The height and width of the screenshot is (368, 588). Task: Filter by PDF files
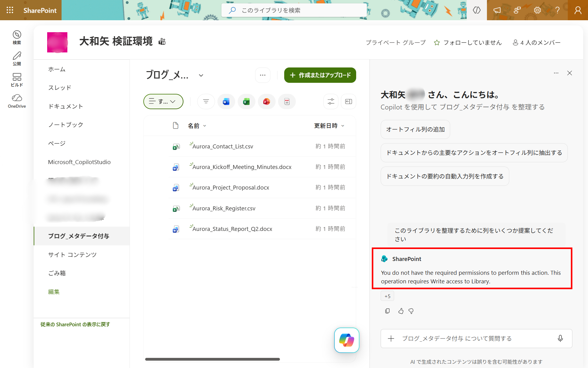(x=287, y=102)
